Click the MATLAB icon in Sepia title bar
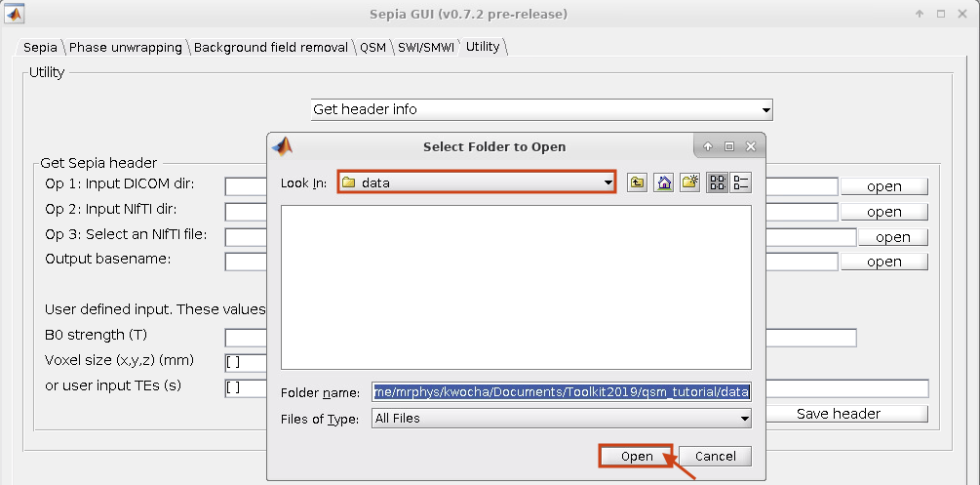This screenshot has height=485, width=980. coord(15,13)
